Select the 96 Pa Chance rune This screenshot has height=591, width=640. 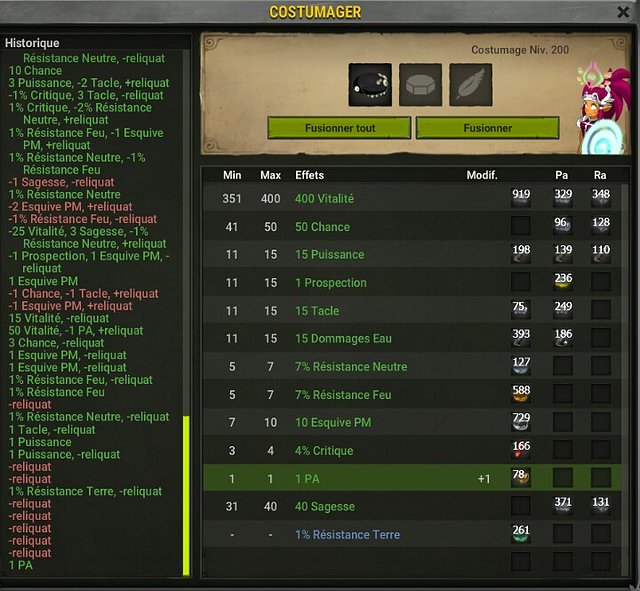point(563,226)
